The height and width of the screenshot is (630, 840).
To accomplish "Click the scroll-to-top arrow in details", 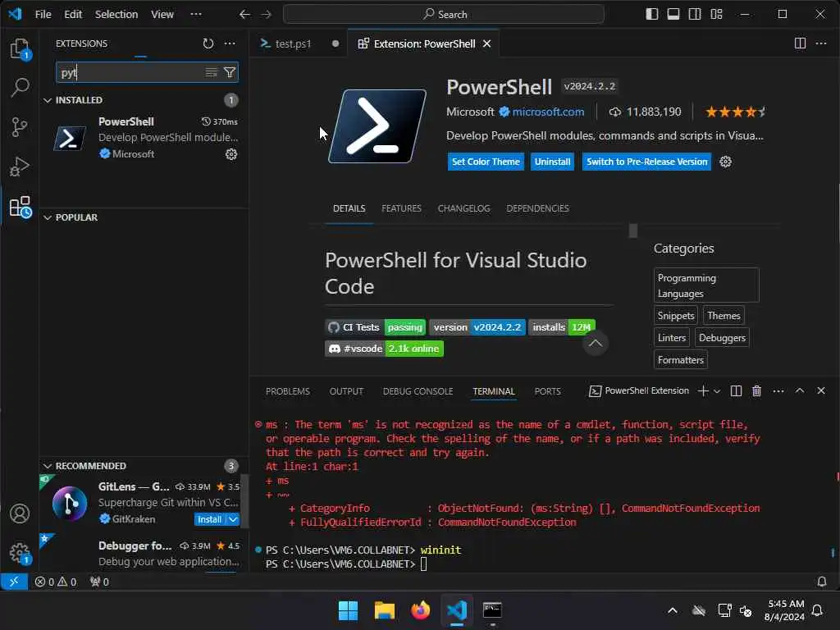I will click(x=596, y=344).
